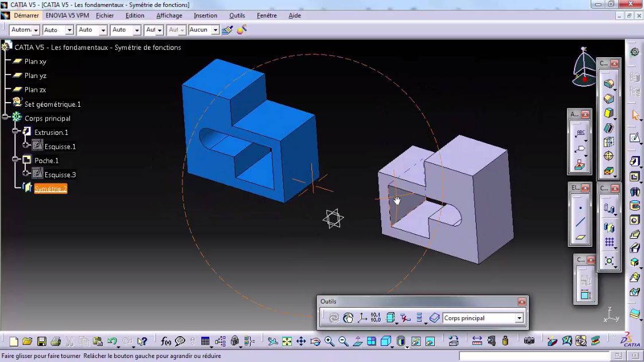Select the Pad (Extrusion) tool
Image resolution: width=644 pixels, height=362 pixels.
(635, 161)
